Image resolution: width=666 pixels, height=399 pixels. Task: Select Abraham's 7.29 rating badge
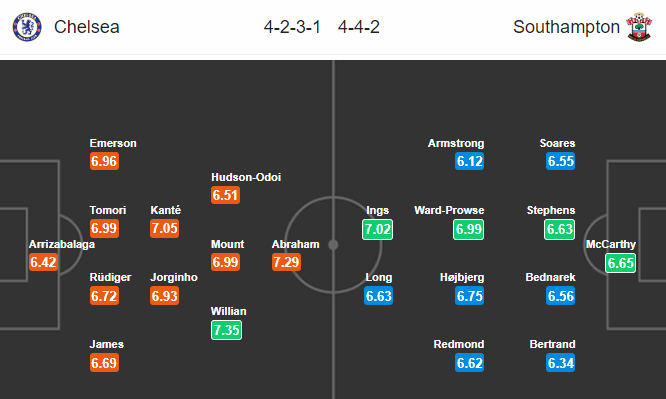click(x=286, y=262)
